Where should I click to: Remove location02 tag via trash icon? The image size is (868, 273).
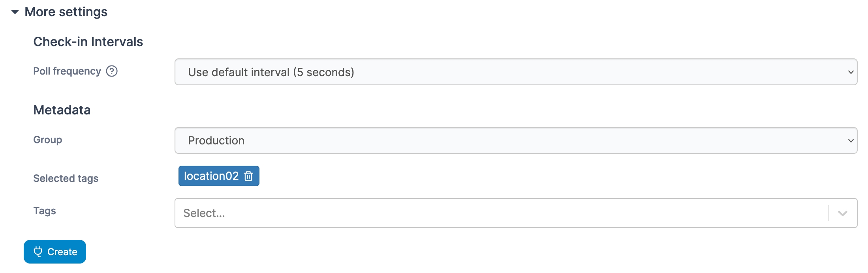click(248, 176)
